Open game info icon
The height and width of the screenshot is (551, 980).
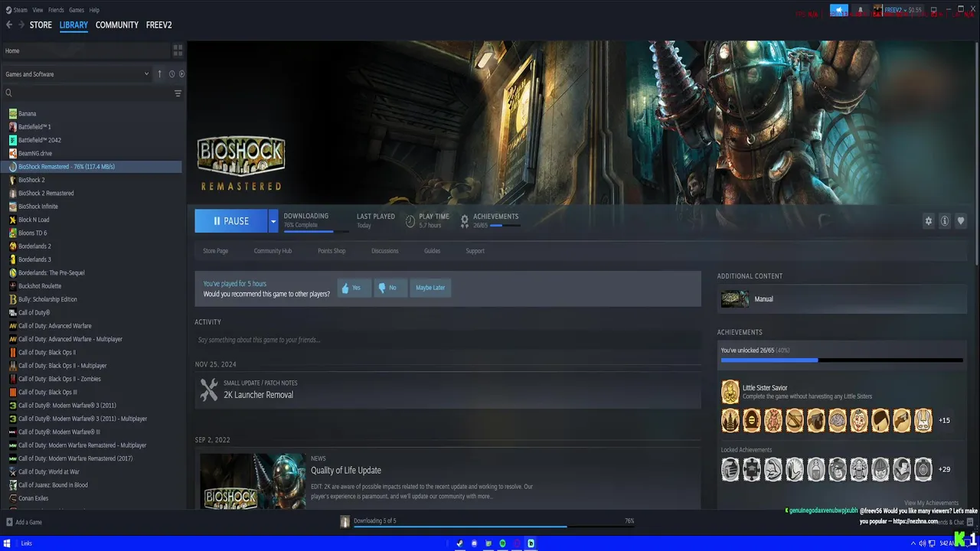(x=945, y=221)
